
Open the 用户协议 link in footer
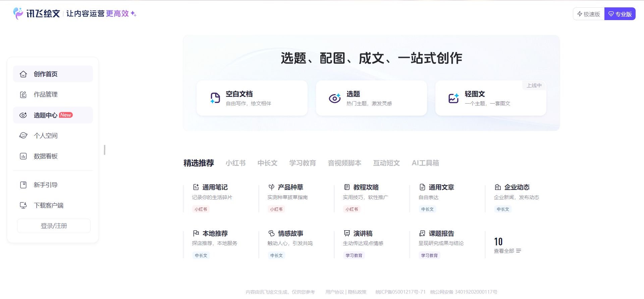coord(334,292)
